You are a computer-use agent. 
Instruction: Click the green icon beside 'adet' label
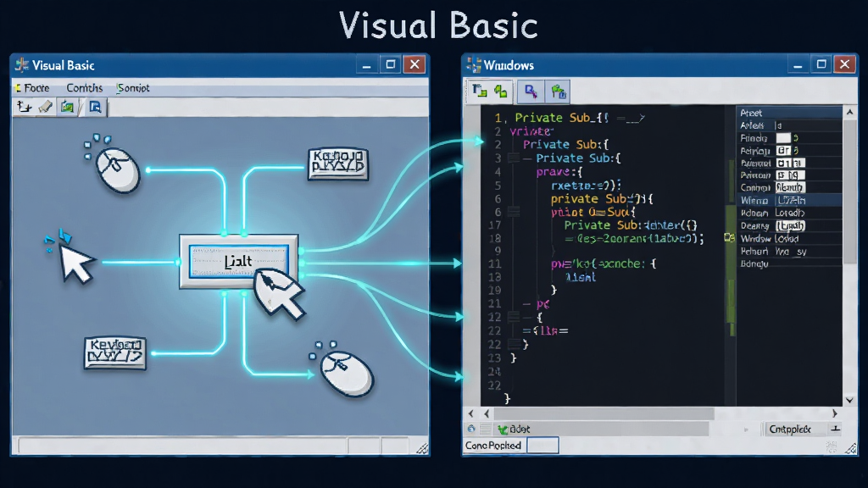[503, 430]
